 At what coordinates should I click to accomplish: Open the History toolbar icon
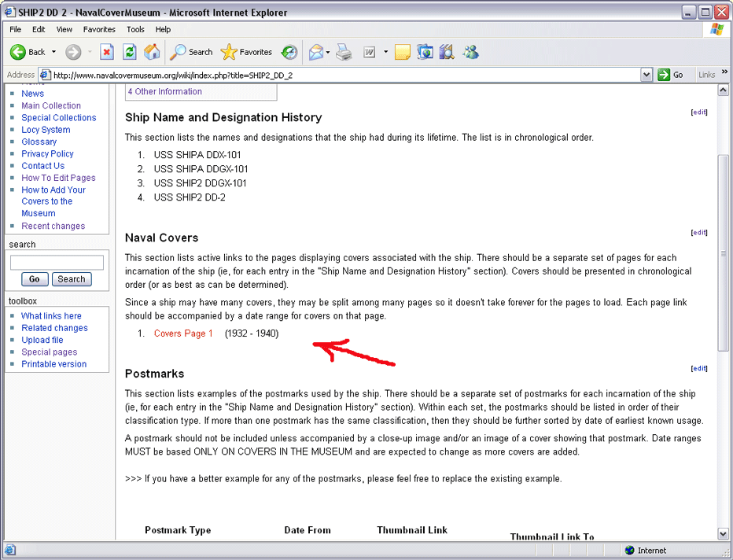pos(289,52)
